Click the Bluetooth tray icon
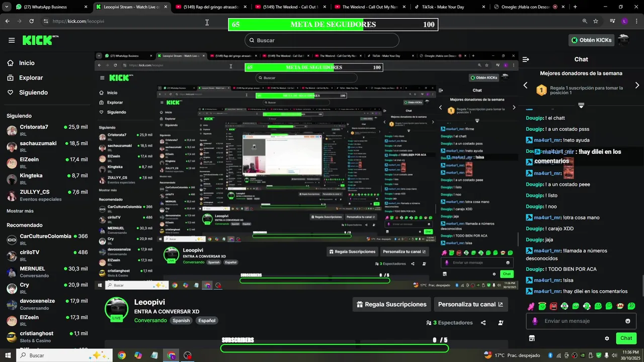Screen dimensions: 644x362 tap(551, 355)
